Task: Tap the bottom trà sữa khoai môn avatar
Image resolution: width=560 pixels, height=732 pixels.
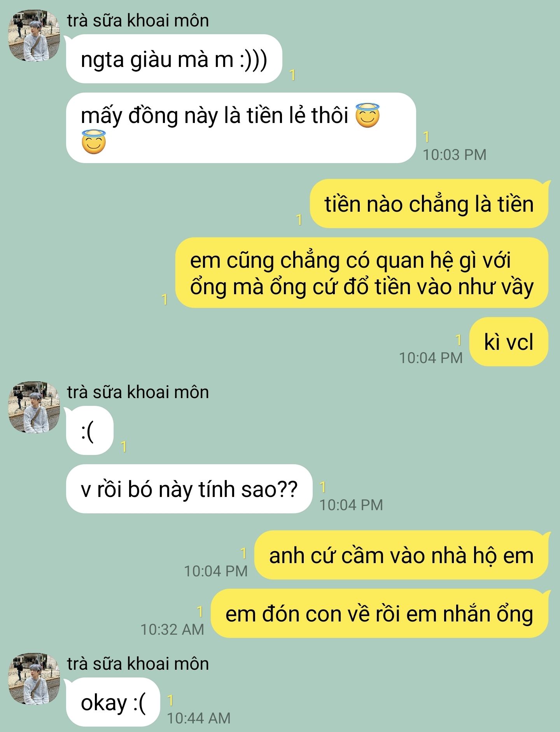Action: tap(35, 679)
